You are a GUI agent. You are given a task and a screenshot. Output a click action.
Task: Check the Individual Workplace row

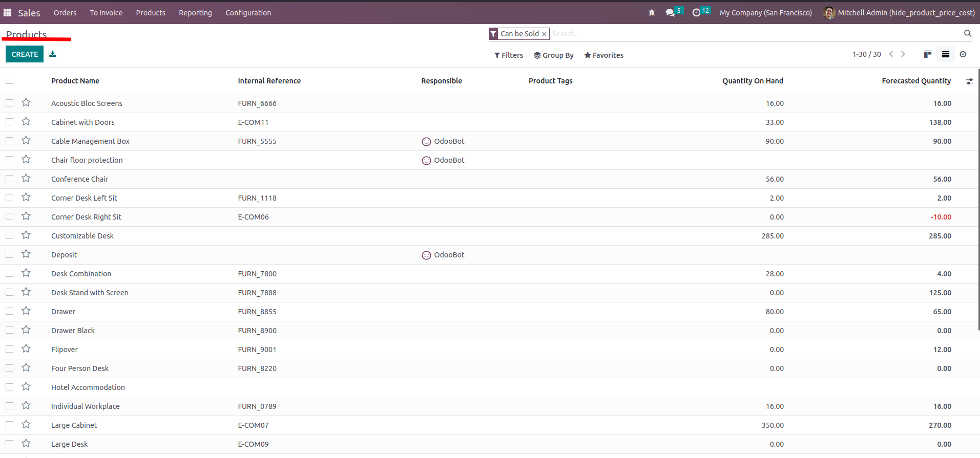pyautogui.click(x=9, y=406)
